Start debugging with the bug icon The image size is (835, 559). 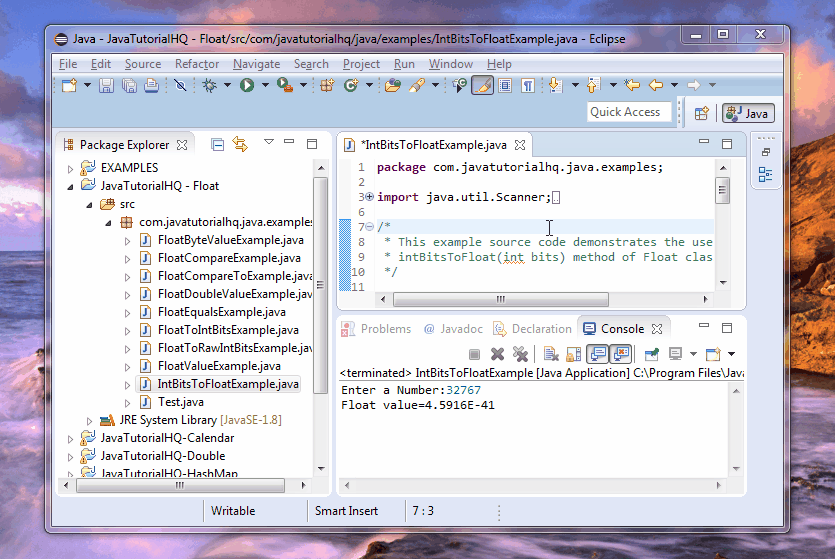(x=209, y=85)
